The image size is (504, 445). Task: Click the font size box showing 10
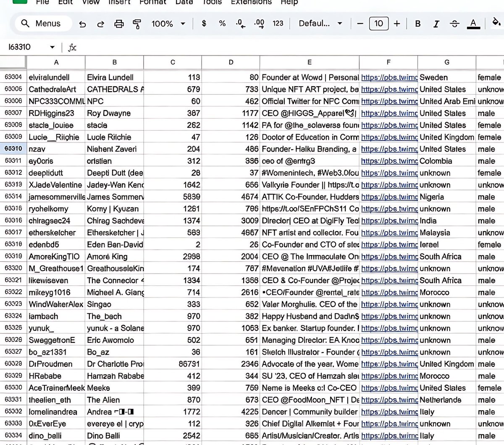(378, 24)
